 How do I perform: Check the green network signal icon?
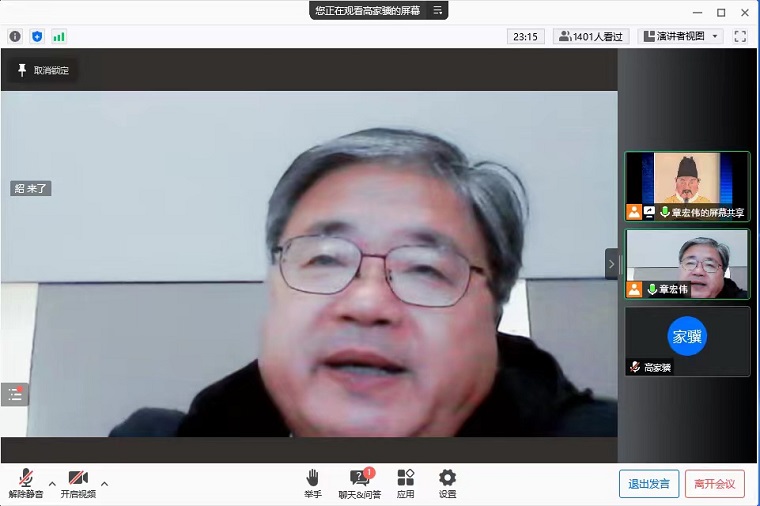(x=59, y=36)
